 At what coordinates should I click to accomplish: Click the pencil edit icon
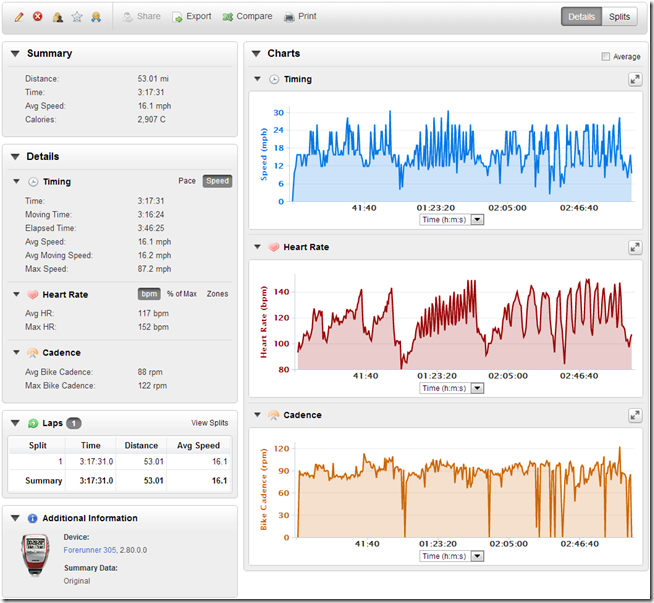(19, 17)
